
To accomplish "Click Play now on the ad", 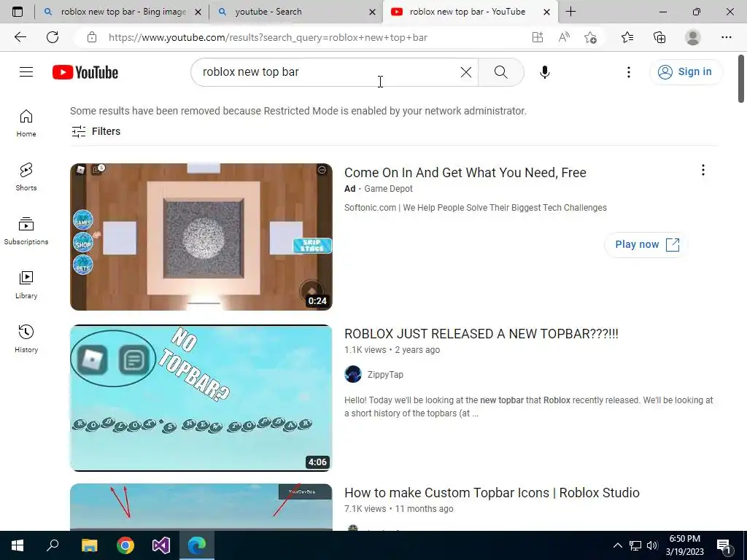I will click(x=646, y=245).
